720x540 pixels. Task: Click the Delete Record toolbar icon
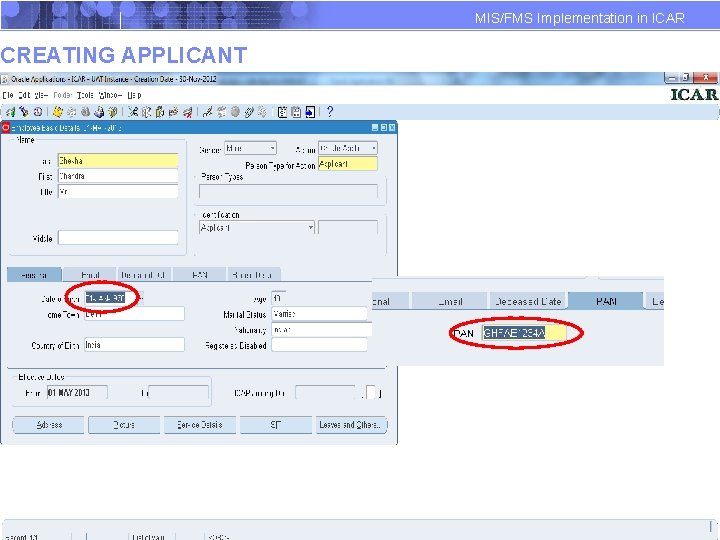point(187,112)
